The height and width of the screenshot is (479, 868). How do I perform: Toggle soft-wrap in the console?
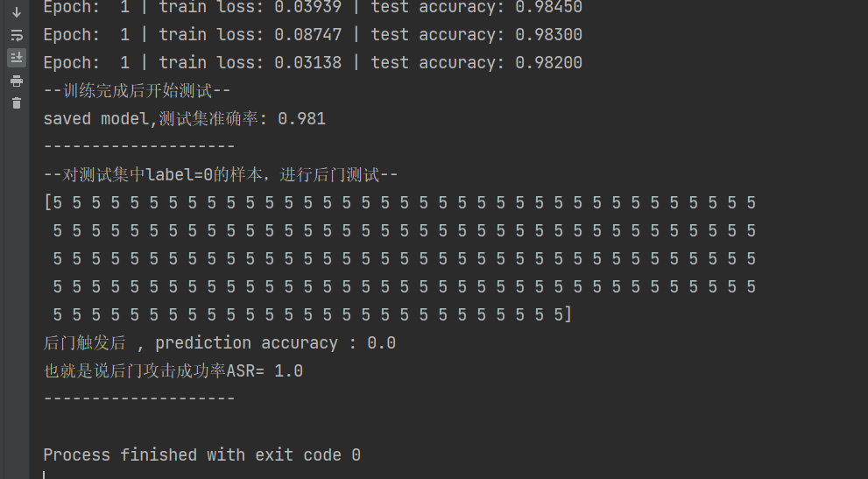pyautogui.click(x=16, y=35)
